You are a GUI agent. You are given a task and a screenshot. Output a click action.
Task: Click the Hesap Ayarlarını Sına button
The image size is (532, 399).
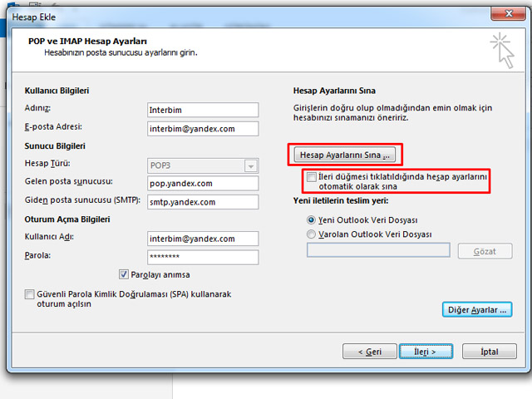(x=344, y=155)
